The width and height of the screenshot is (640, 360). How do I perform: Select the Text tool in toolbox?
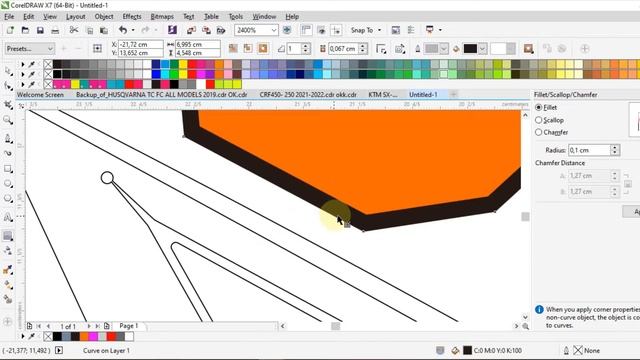click(8, 217)
